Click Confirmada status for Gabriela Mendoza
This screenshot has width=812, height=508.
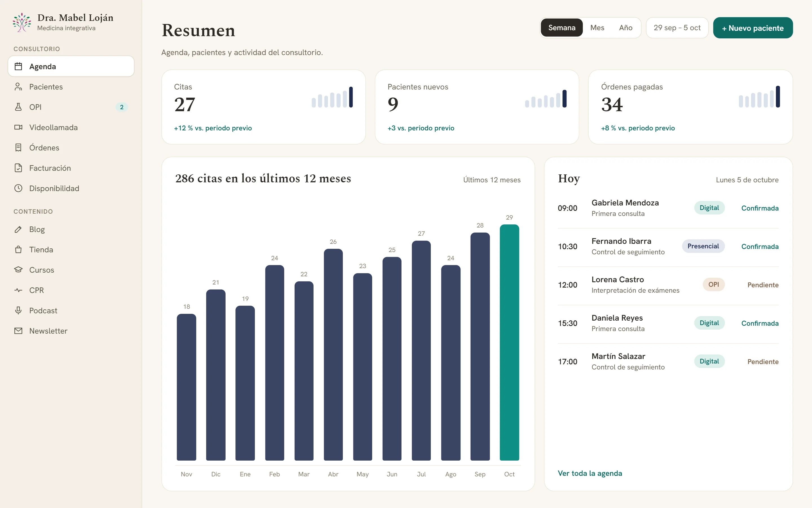point(760,208)
